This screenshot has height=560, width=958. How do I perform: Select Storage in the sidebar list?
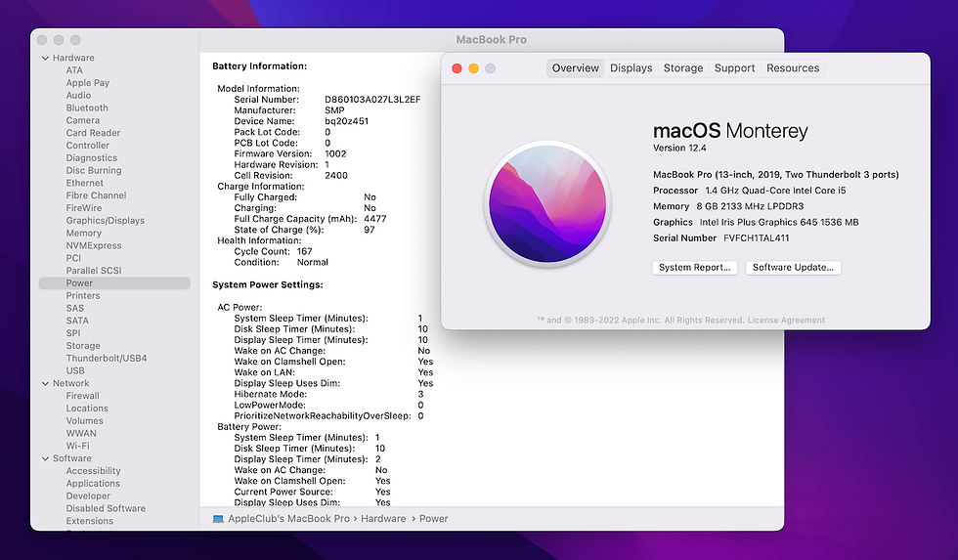(83, 346)
